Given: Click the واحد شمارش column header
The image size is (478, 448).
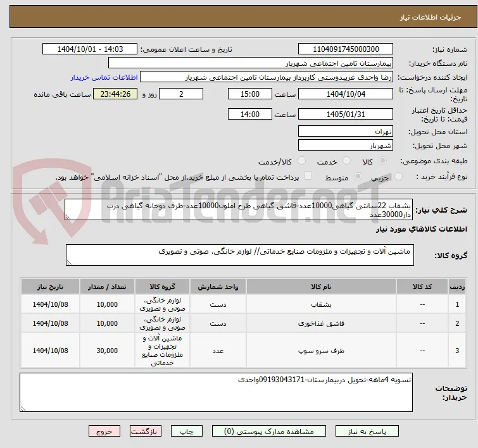Looking at the screenshot, I should click(x=218, y=287).
